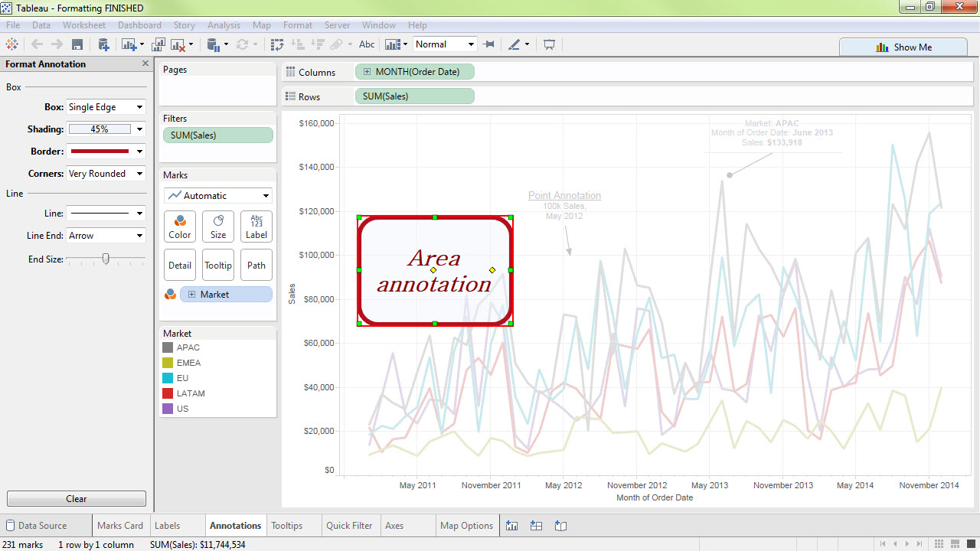
Task: Click the Swap rows and columns icon
Action: (277, 44)
